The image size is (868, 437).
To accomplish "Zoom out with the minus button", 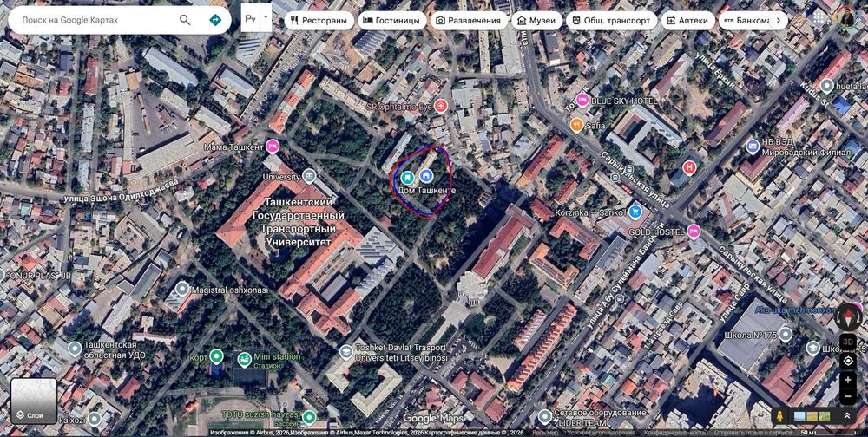I will [847, 396].
